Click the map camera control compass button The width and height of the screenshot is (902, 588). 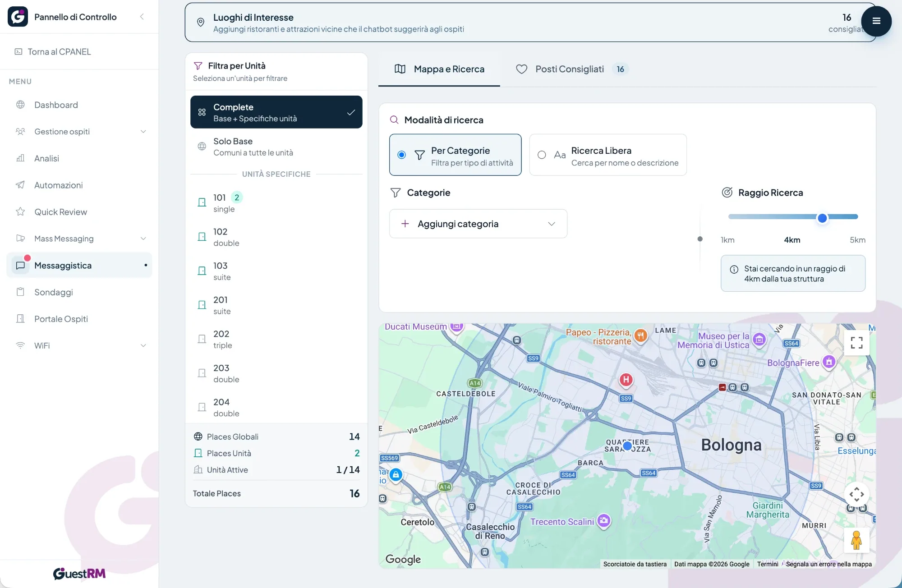856,494
